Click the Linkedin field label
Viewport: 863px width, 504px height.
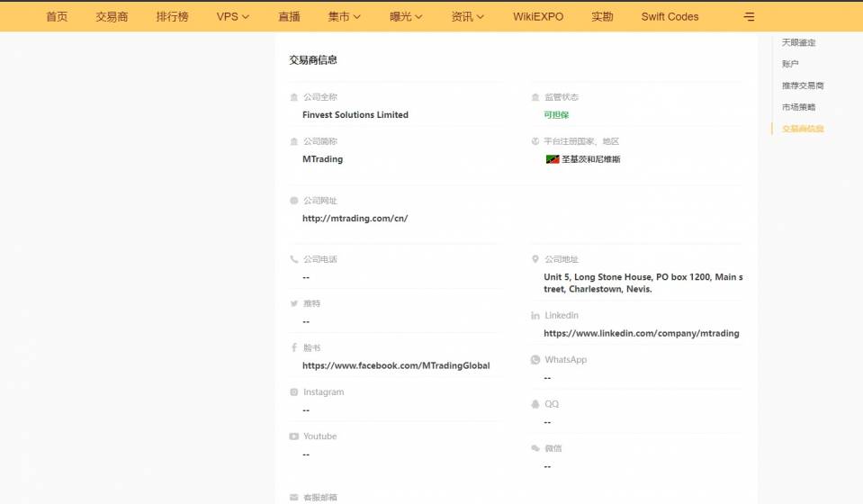562,315
